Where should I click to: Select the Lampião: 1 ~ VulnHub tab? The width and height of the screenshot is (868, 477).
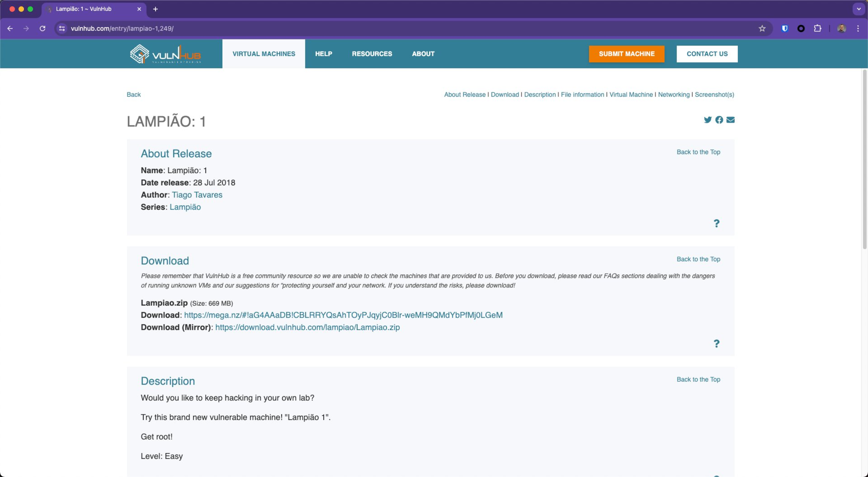[94, 9]
